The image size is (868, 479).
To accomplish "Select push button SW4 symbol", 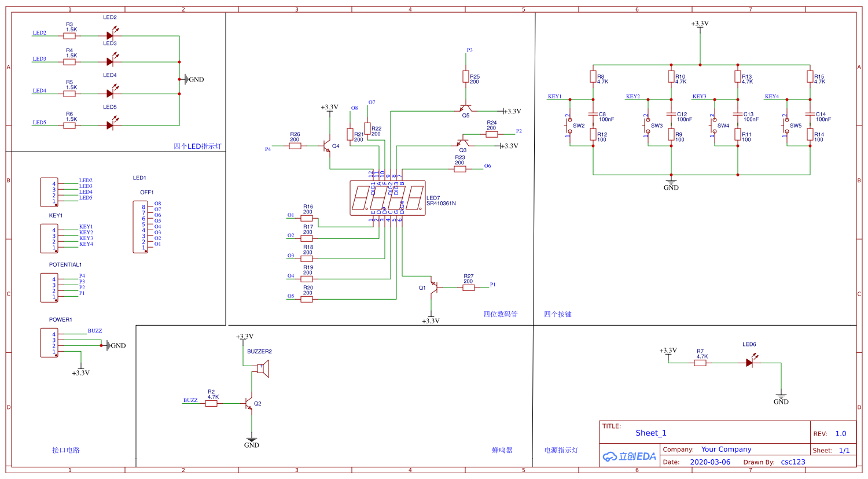I will click(713, 126).
